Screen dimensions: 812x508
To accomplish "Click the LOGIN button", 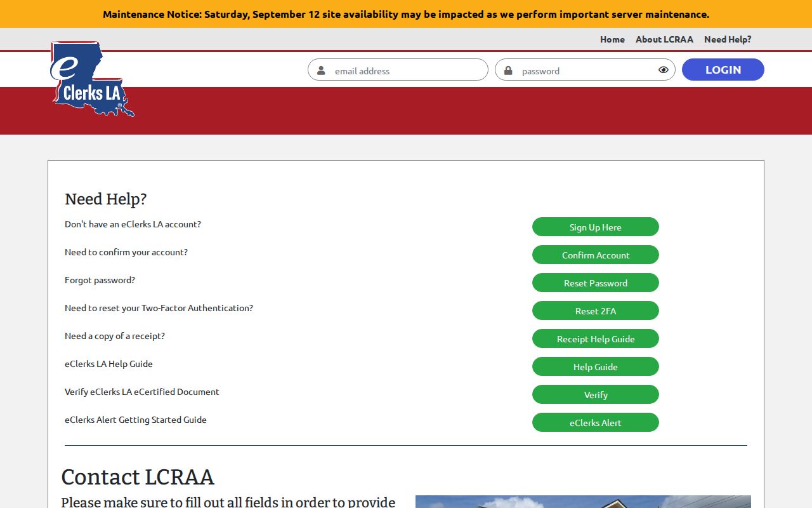I will 723,70.
